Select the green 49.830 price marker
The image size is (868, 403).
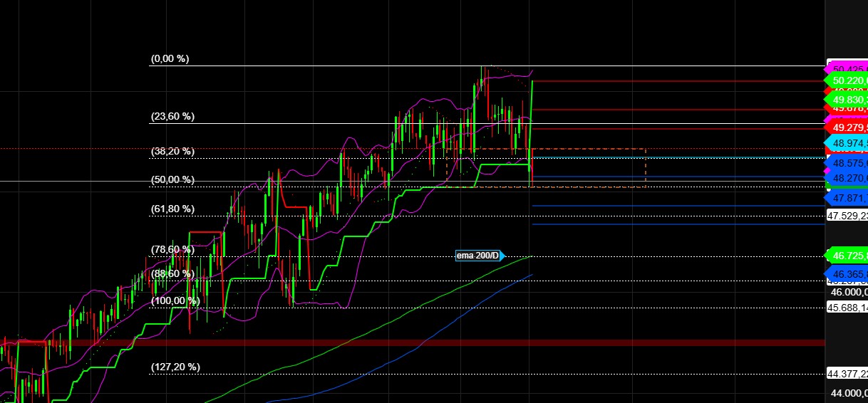point(847,100)
